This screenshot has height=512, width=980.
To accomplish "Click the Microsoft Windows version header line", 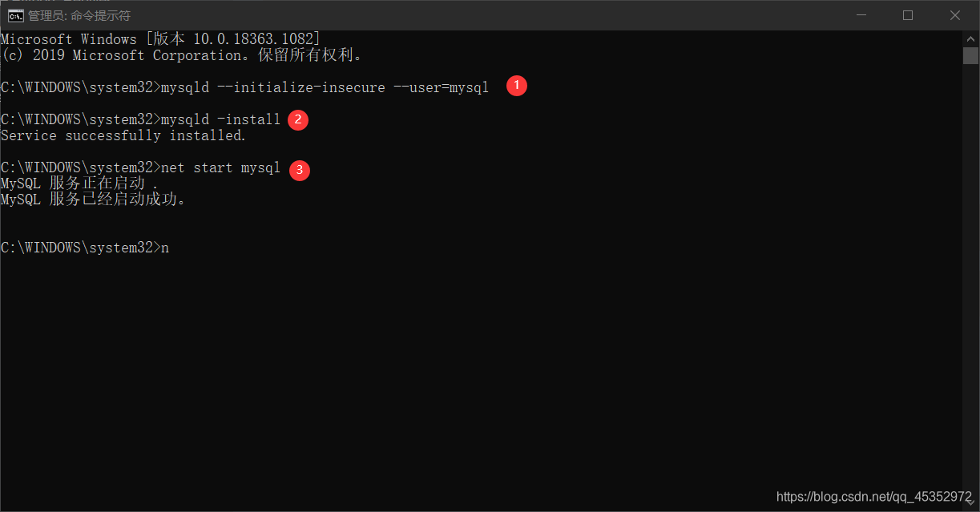I will click(x=160, y=39).
